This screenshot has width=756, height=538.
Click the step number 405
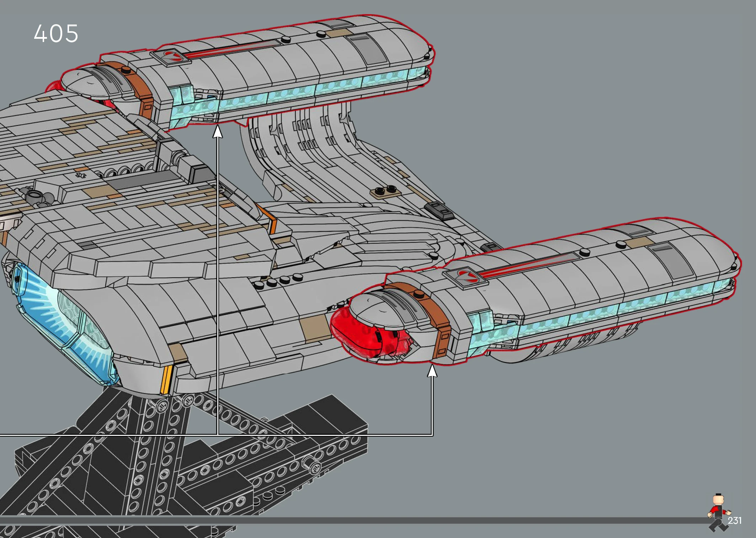pyautogui.click(x=56, y=34)
